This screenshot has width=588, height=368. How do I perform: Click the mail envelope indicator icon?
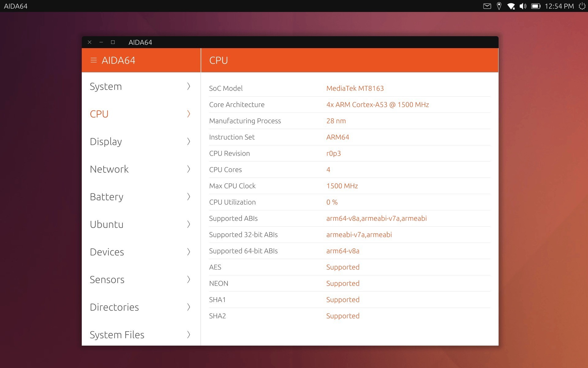click(487, 6)
